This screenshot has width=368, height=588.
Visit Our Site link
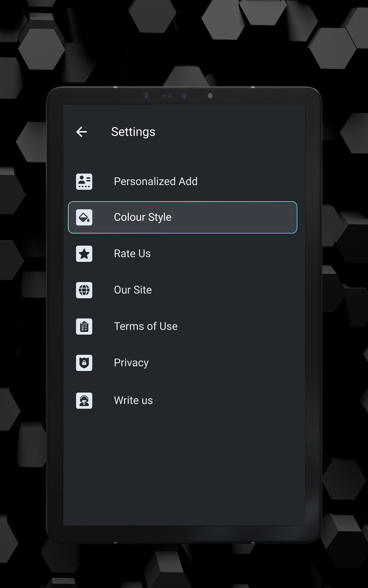click(183, 290)
